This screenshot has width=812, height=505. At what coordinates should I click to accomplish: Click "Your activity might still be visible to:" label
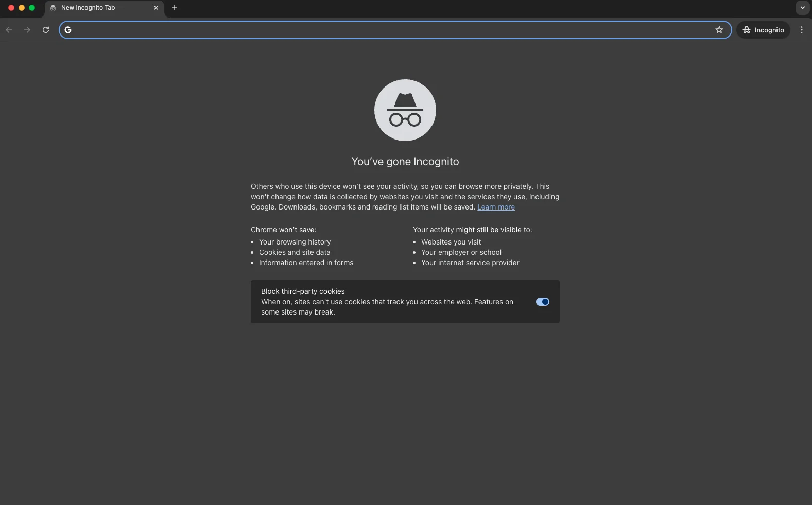472,230
